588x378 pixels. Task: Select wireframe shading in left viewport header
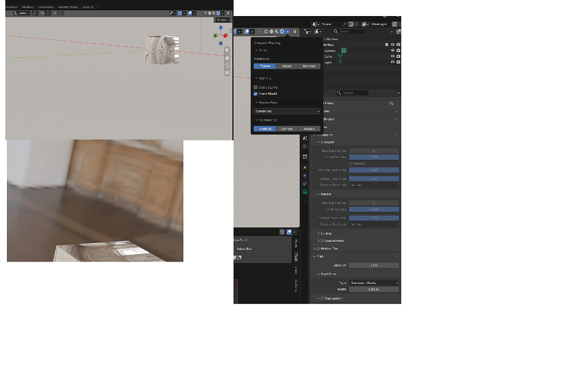pos(205,13)
